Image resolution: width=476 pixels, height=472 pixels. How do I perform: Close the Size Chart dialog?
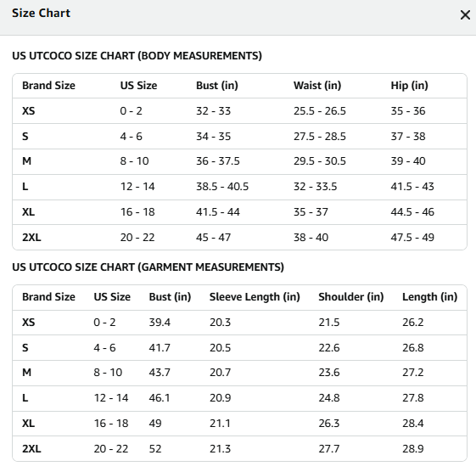pos(465,15)
